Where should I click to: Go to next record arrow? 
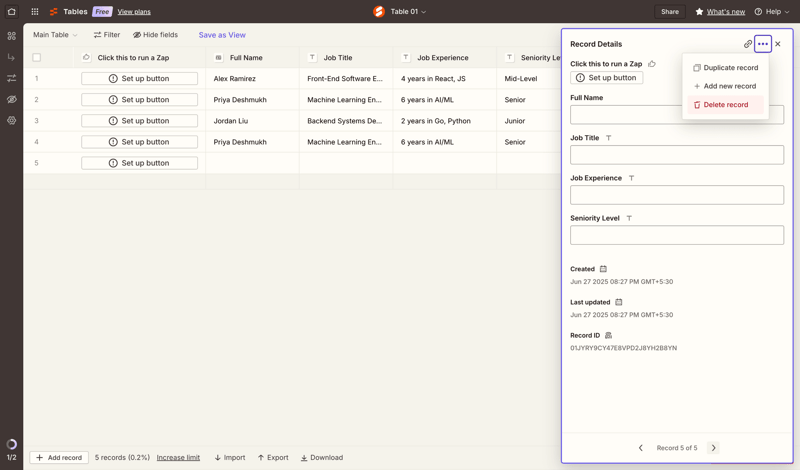tap(713, 448)
